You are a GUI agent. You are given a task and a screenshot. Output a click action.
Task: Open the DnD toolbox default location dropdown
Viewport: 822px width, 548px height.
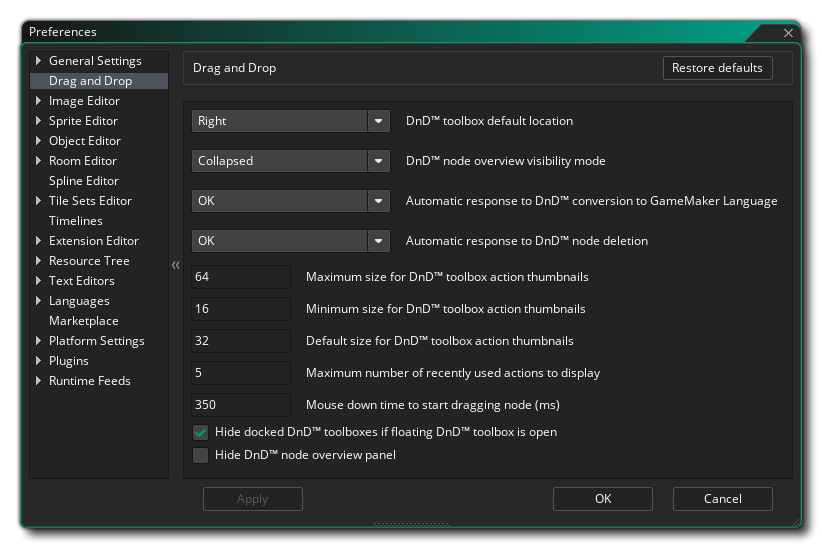click(378, 121)
